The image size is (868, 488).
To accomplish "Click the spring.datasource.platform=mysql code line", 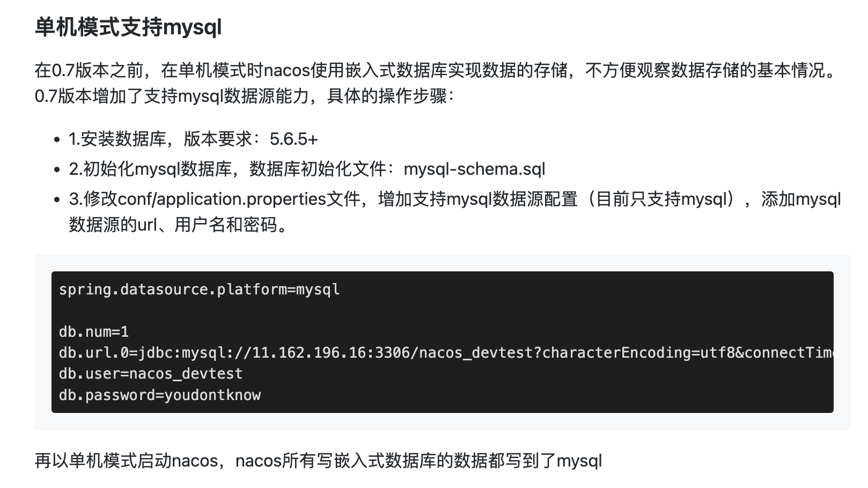I will tap(199, 290).
